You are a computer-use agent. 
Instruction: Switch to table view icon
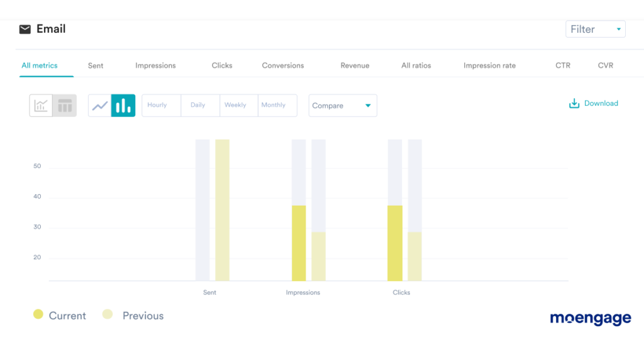(65, 106)
